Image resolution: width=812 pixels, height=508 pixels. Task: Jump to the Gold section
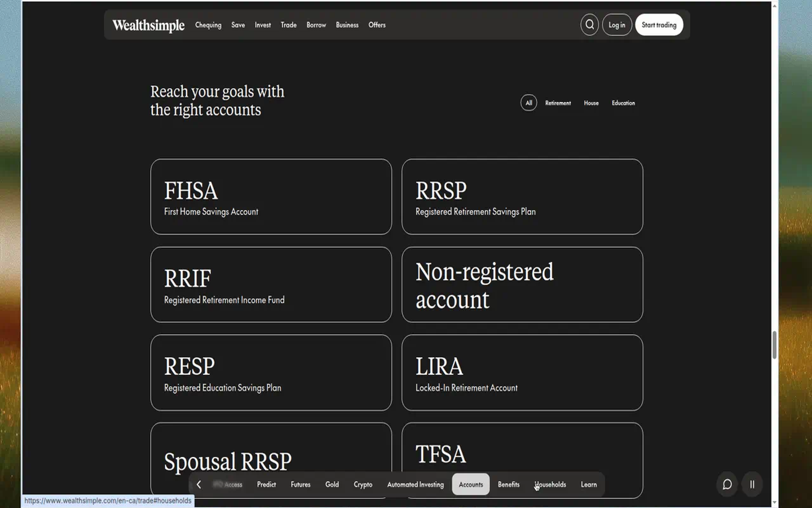tap(332, 484)
